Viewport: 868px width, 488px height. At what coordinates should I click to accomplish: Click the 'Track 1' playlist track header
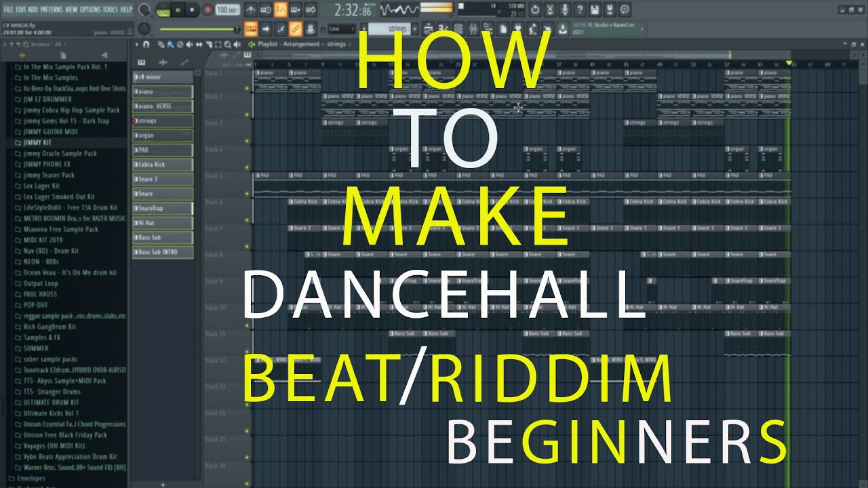227,82
